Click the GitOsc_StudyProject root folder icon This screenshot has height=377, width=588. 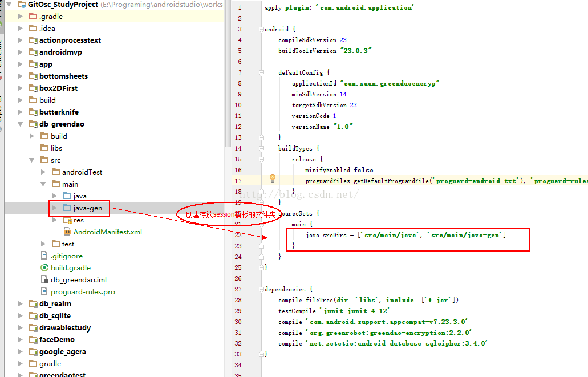pos(21,5)
